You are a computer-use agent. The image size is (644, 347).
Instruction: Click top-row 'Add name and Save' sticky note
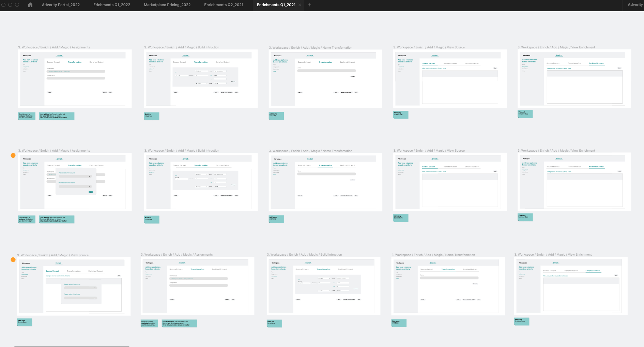(276, 116)
